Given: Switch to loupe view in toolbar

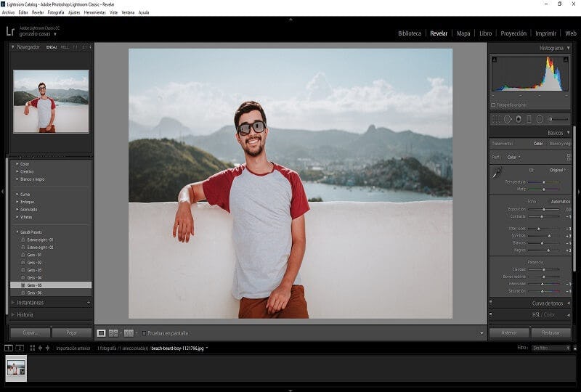Looking at the screenshot, I should click(102, 333).
